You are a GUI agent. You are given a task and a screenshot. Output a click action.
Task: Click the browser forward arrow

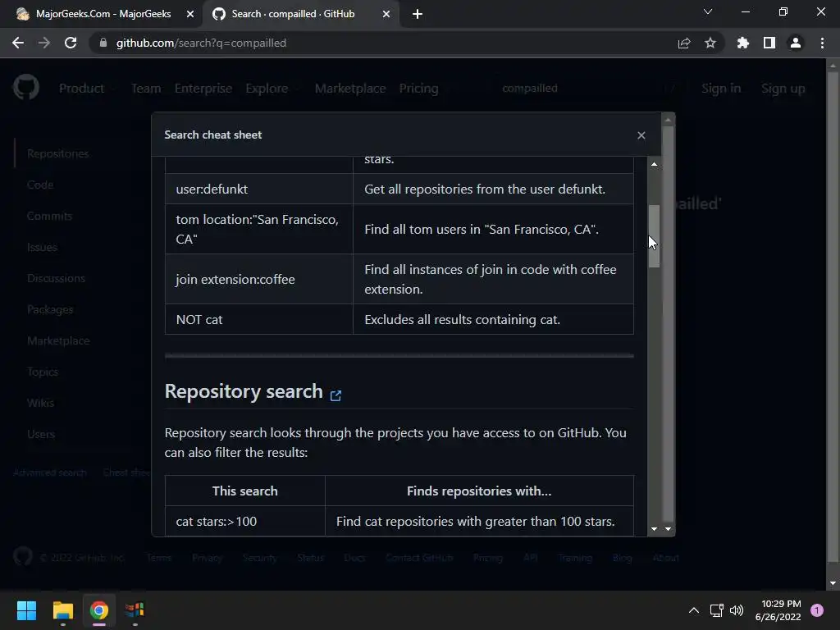[x=44, y=43]
